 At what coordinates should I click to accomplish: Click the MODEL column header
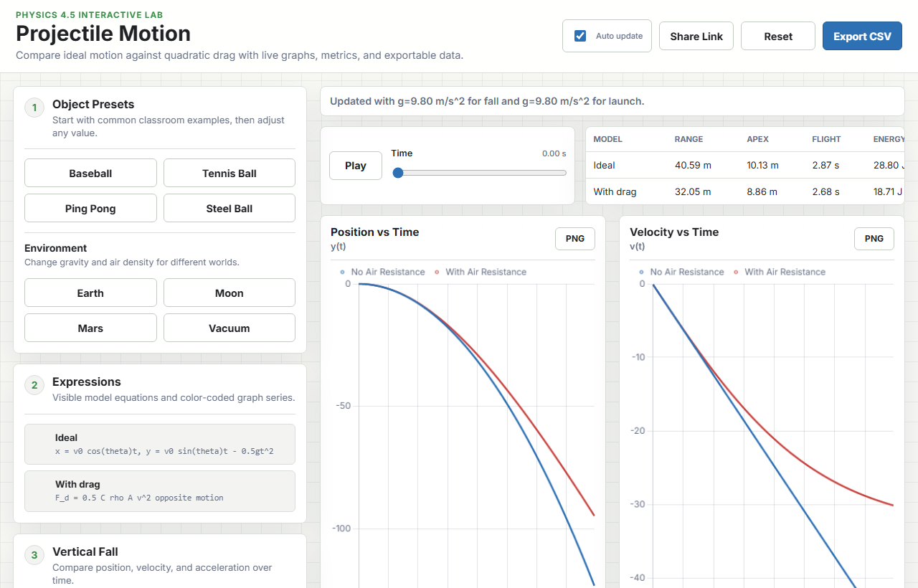click(608, 139)
